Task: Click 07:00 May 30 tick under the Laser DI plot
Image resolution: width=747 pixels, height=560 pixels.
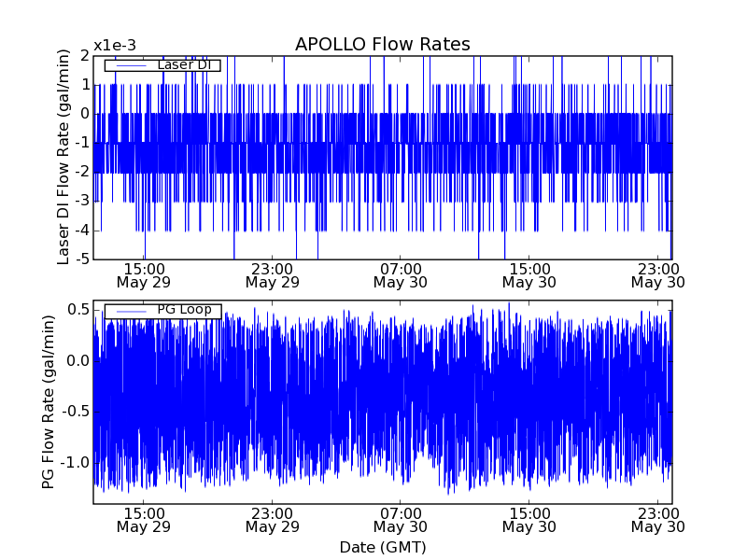Action: pos(401,275)
